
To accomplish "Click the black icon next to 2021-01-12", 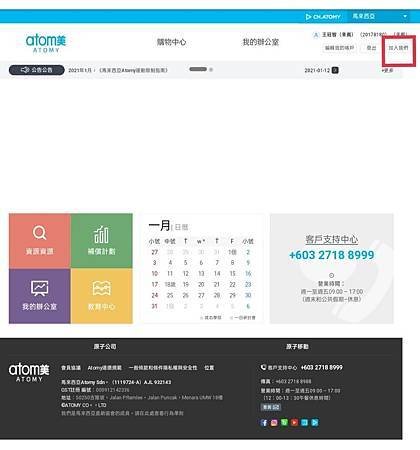I will (x=335, y=70).
